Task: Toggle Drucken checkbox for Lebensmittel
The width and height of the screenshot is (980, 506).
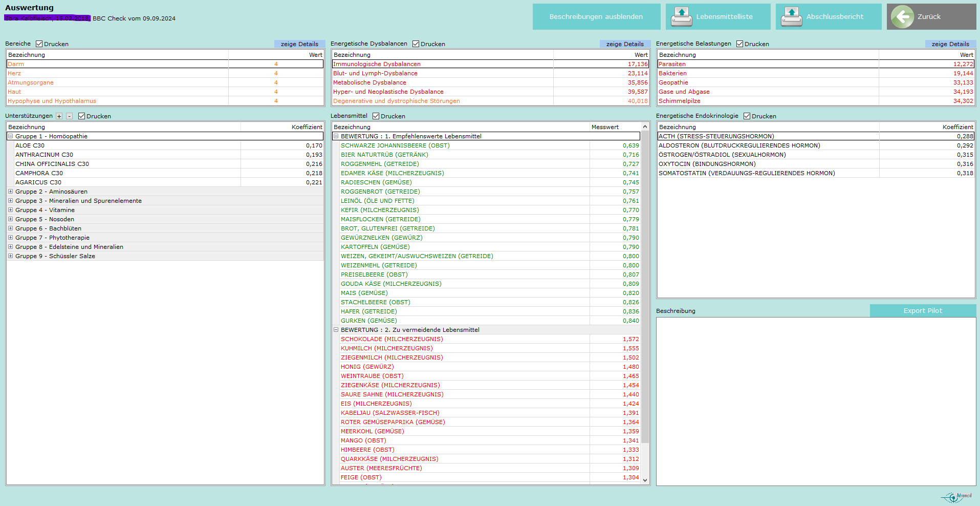Action: coord(376,116)
